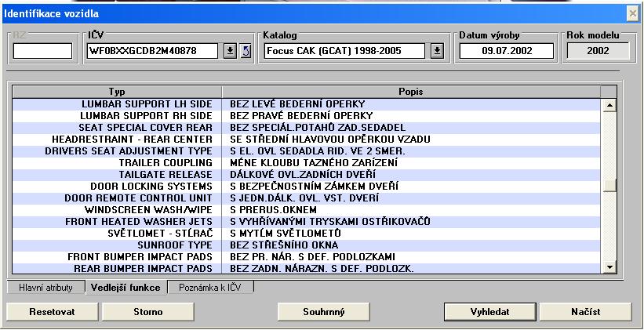Expand the Katalog dropdown list
Image resolution: width=644 pixels, height=330 pixels.
pos(438,51)
